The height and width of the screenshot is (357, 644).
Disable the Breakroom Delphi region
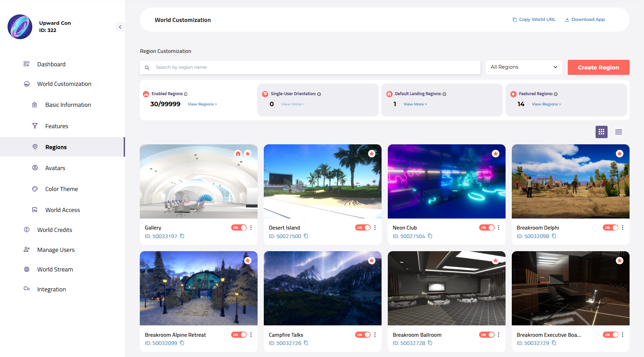[611, 227]
